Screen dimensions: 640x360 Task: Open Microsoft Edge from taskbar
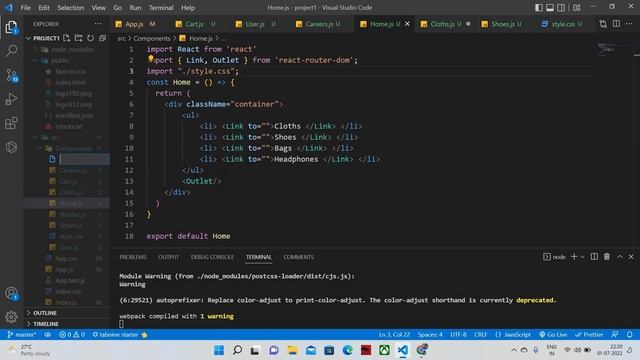[348, 350]
